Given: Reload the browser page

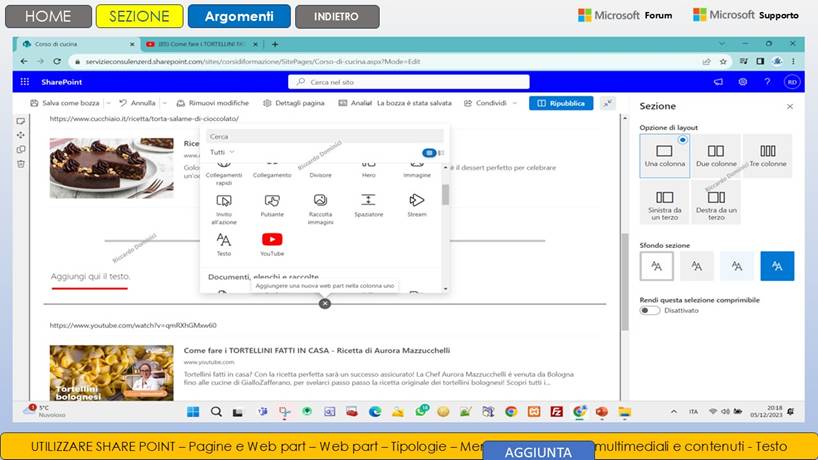Looking at the screenshot, I should (57, 62).
